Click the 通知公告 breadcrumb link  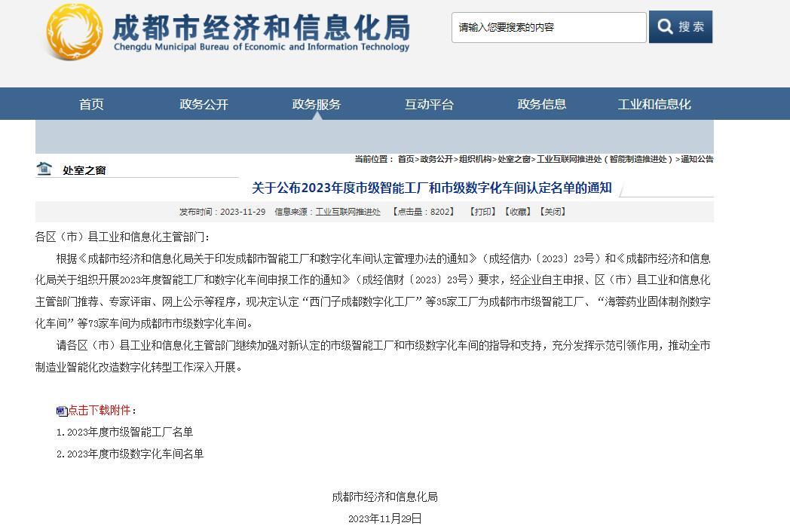[x=697, y=159]
